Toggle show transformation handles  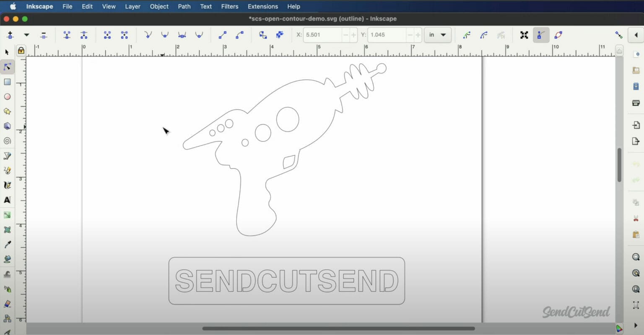coord(524,35)
